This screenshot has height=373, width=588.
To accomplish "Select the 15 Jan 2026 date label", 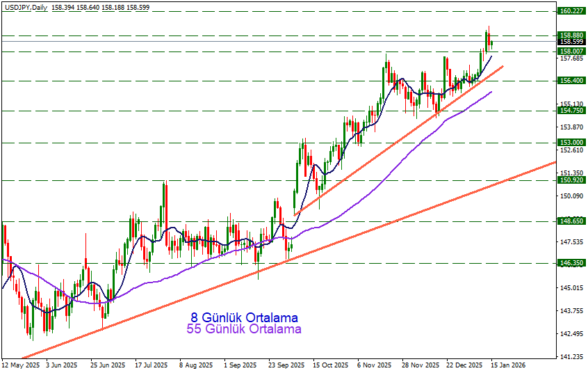I will coord(508,365).
